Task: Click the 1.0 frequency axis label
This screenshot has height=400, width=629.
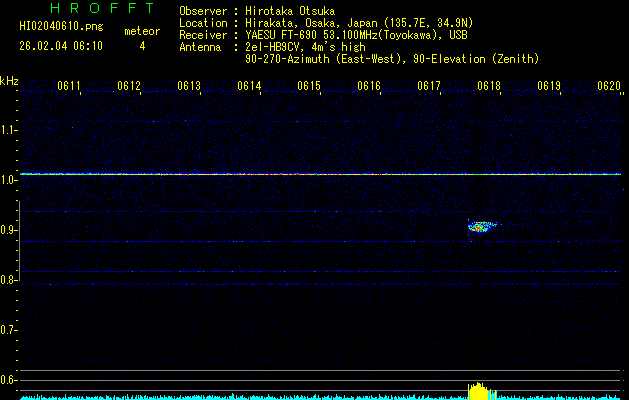Action: pos(9,180)
